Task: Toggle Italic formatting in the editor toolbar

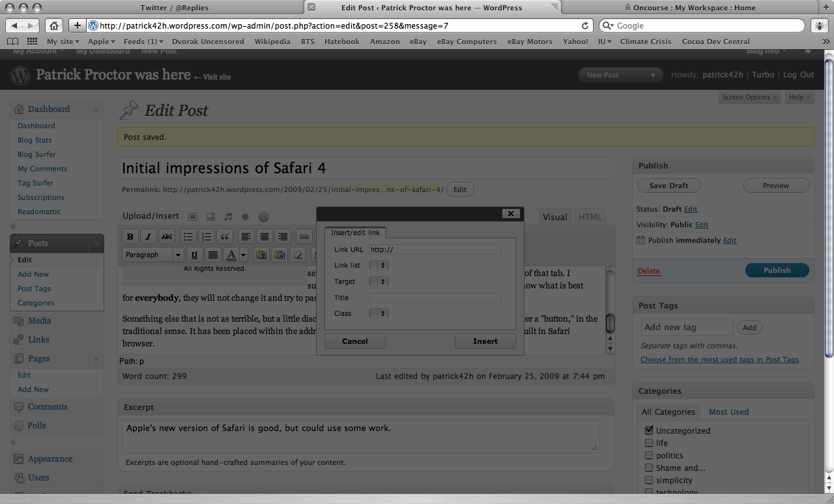Action: [149, 236]
